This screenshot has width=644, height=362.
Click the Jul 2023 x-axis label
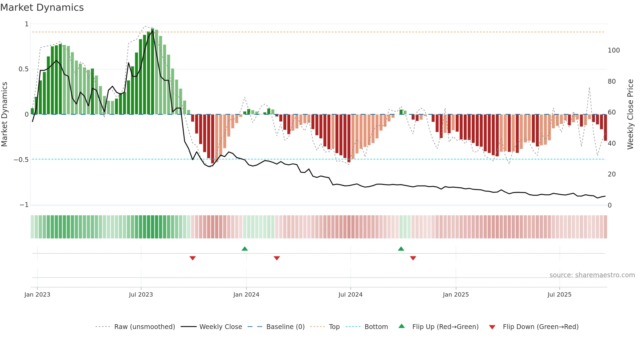coord(141,294)
